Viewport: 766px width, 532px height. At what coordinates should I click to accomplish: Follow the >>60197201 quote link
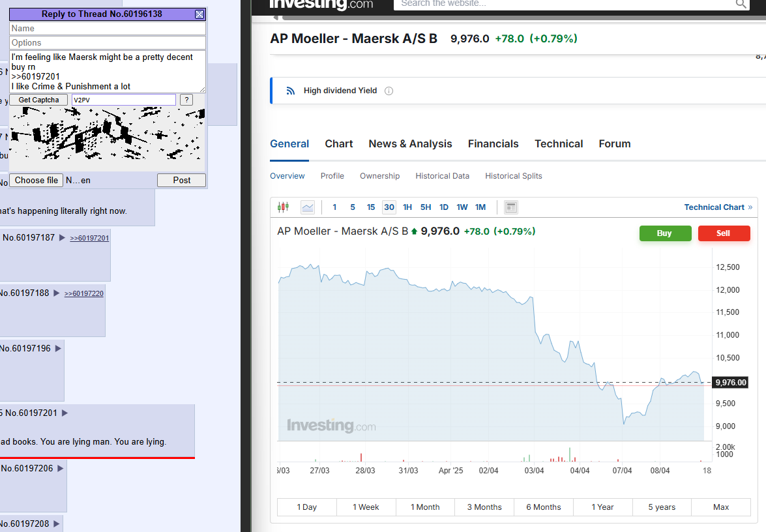pos(89,239)
